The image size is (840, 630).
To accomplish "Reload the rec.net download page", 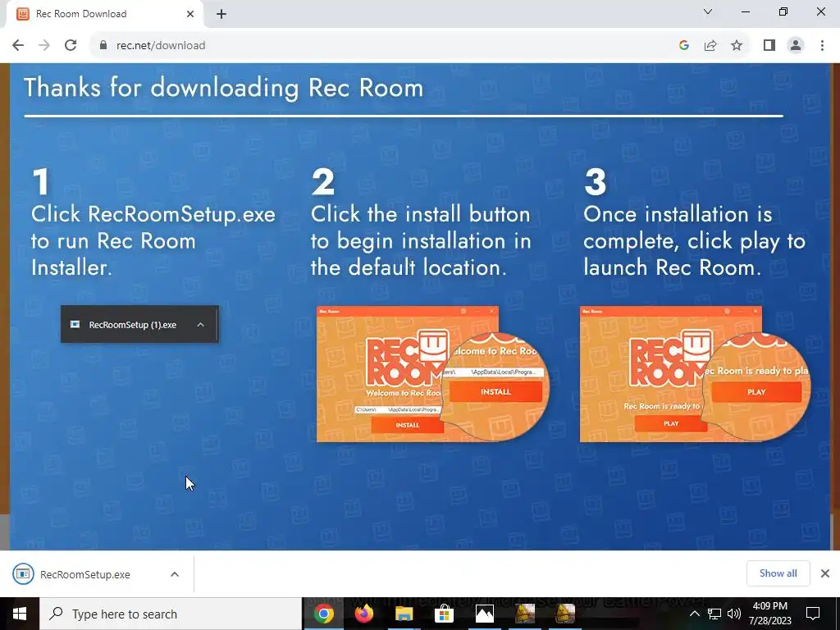I will 71,46.
